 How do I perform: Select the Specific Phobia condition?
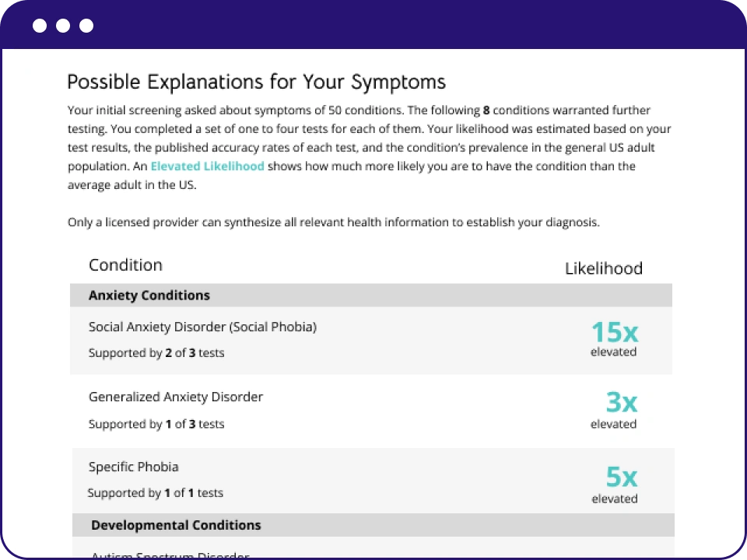pyautogui.click(x=134, y=467)
